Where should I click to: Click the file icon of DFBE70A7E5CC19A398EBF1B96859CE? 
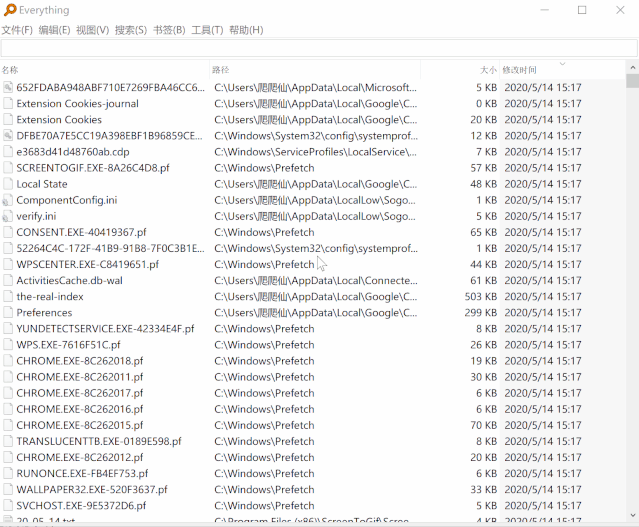pos(8,136)
